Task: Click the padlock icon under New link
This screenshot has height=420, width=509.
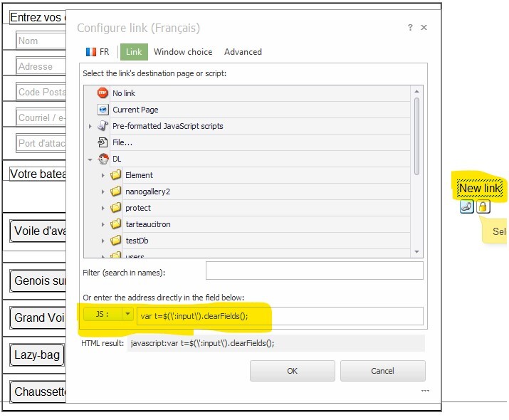Action: 483,206
